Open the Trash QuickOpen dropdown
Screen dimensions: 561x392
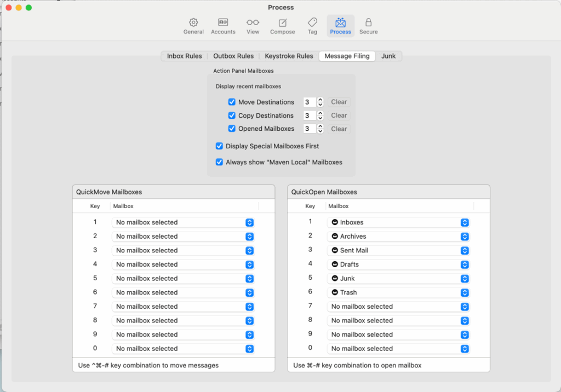tap(398, 292)
